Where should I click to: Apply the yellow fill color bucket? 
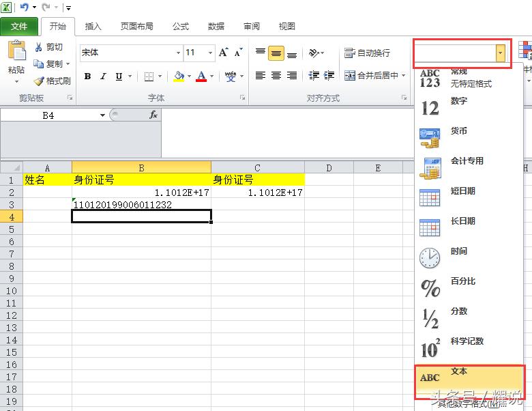[179, 76]
